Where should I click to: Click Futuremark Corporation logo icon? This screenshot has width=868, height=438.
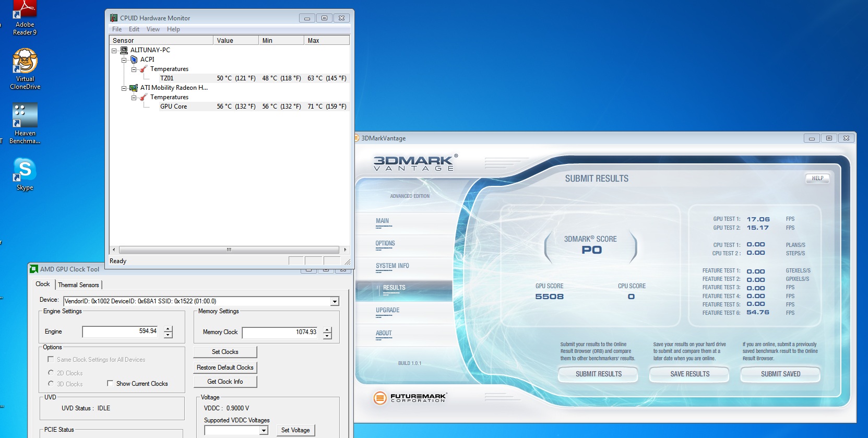coord(380,398)
